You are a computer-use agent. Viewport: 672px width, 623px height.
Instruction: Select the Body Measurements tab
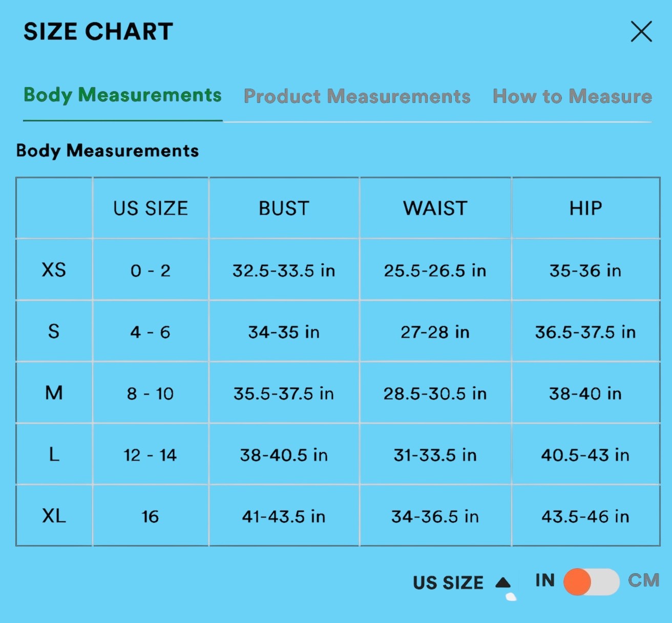coord(122,95)
